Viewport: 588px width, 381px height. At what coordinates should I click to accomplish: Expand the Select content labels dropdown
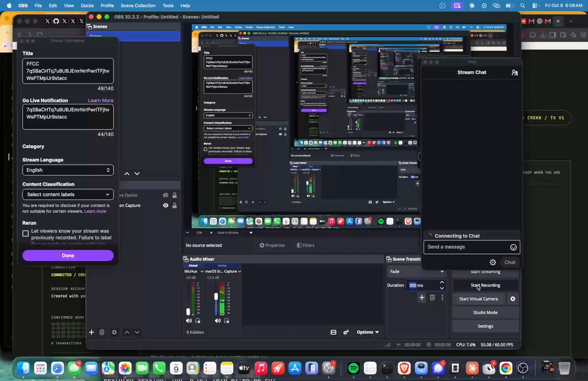(68, 194)
